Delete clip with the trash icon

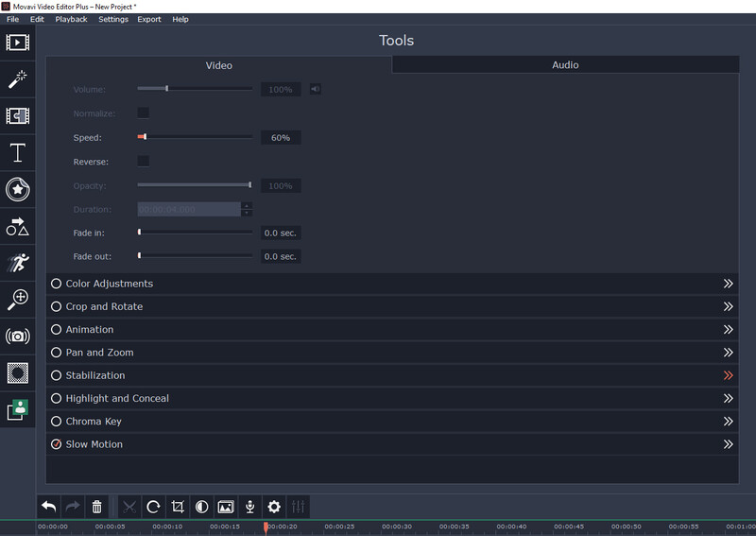[97, 507]
